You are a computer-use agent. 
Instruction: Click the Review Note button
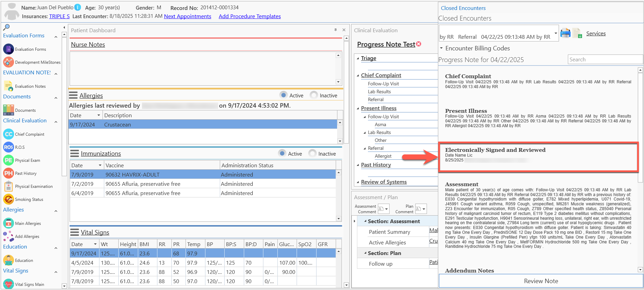point(541,281)
